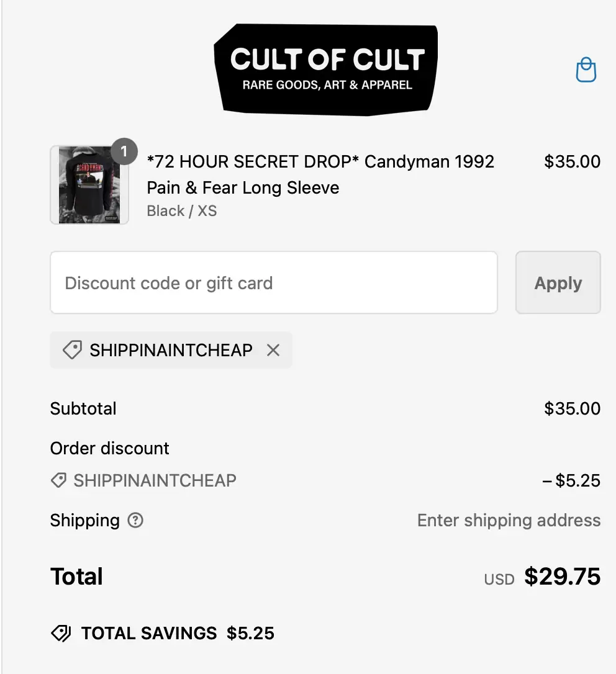Remove the SHIPPINAINTCHEAP discount chip

pyautogui.click(x=273, y=350)
